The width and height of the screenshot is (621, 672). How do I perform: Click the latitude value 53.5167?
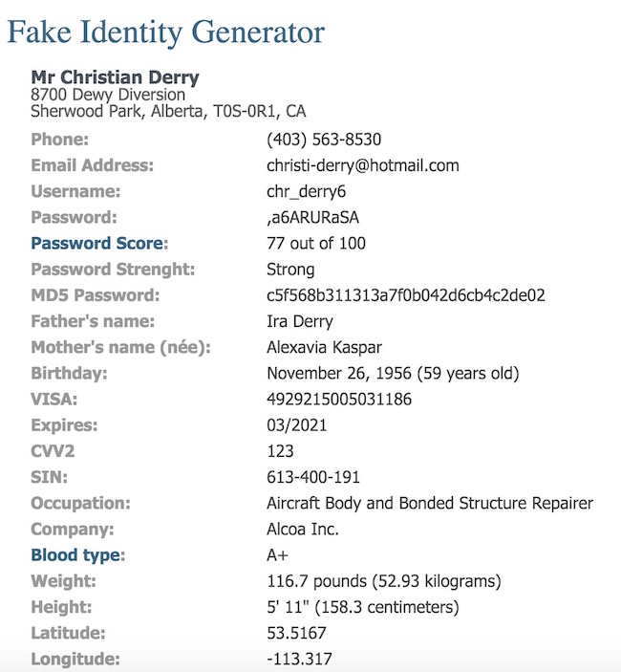point(298,632)
